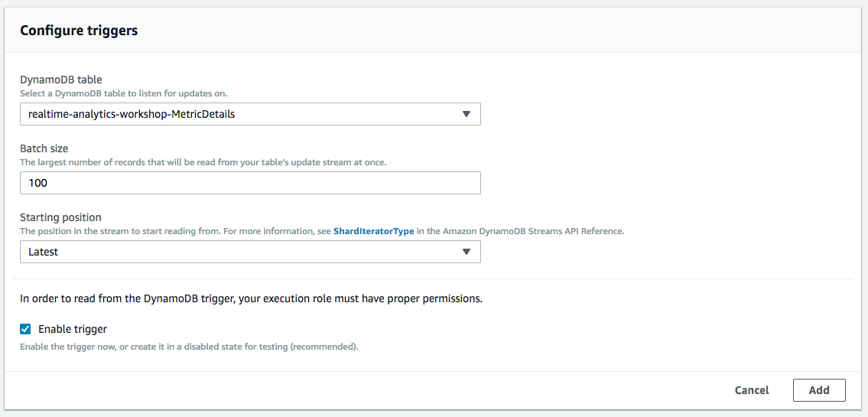Click the Enable trigger label text
This screenshot has width=868, height=417.
point(73,329)
